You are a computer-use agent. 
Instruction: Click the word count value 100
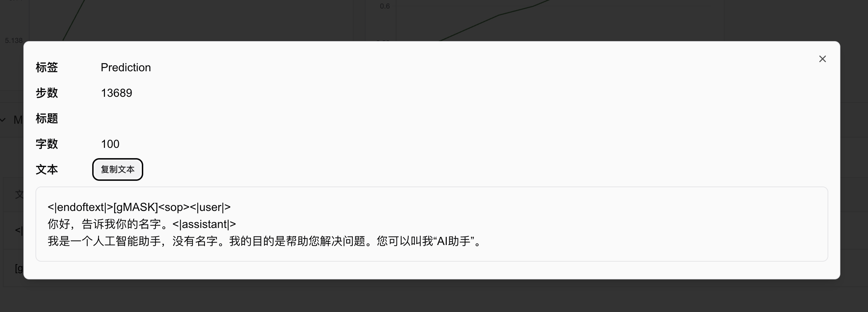110,144
